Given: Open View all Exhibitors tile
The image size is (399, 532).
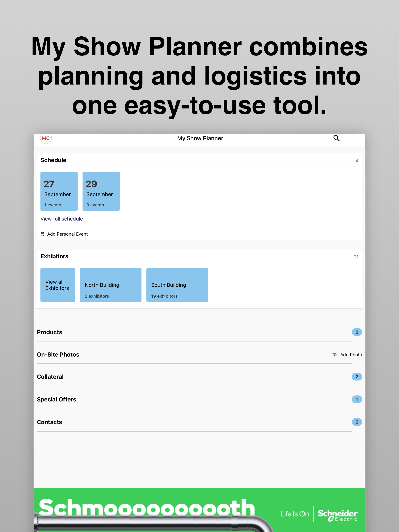Looking at the screenshot, I should [x=58, y=285].
